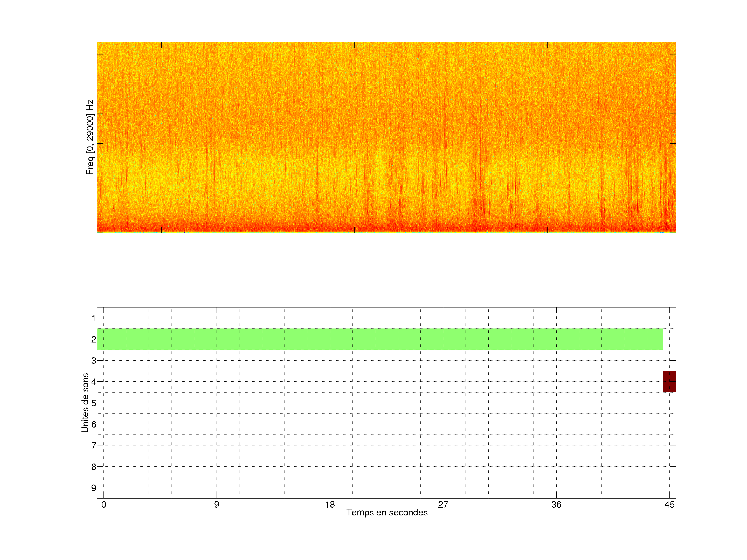Click the dark red block at unit 4

click(669, 381)
